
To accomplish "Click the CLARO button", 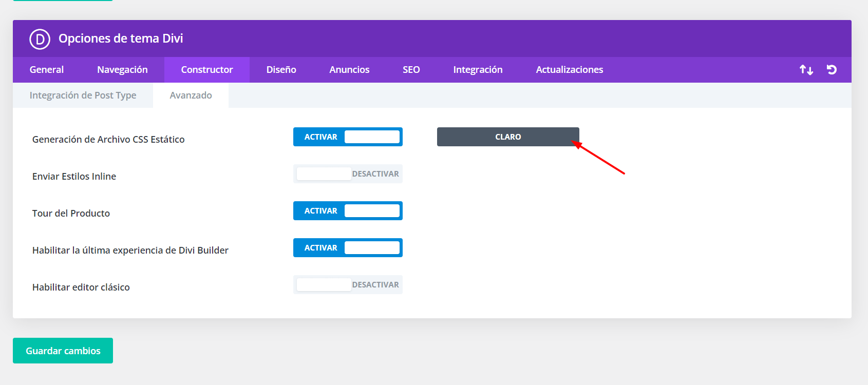I will point(508,137).
